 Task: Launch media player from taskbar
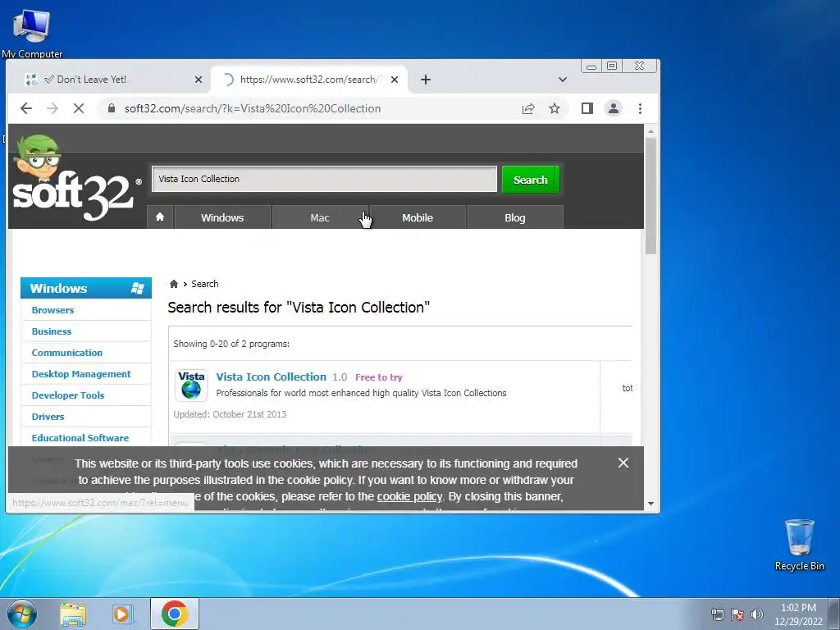[x=122, y=614]
